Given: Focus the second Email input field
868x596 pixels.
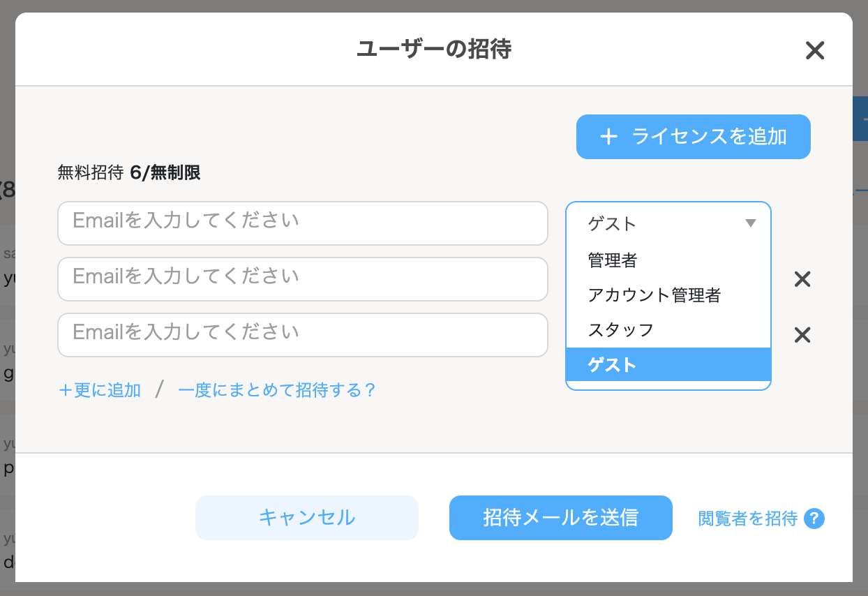Looking at the screenshot, I should [x=303, y=279].
